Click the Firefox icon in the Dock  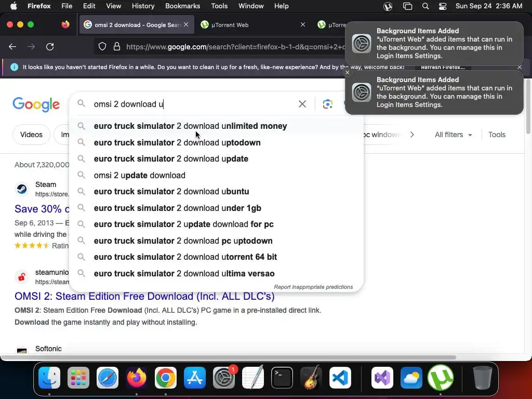click(137, 378)
